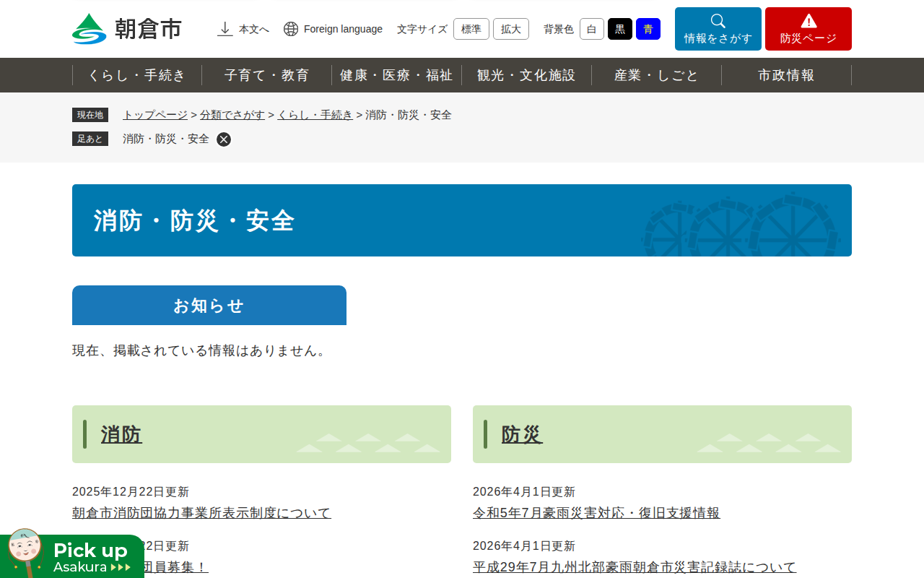Open 観光・文化施設 menu
This screenshot has width=924, height=578.
click(x=527, y=75)
